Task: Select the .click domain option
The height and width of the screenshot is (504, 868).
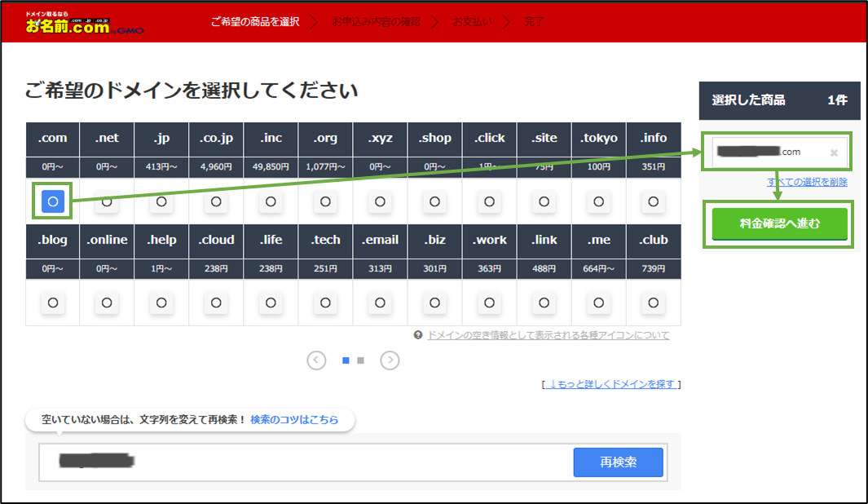Action: [x=489, y=201]
